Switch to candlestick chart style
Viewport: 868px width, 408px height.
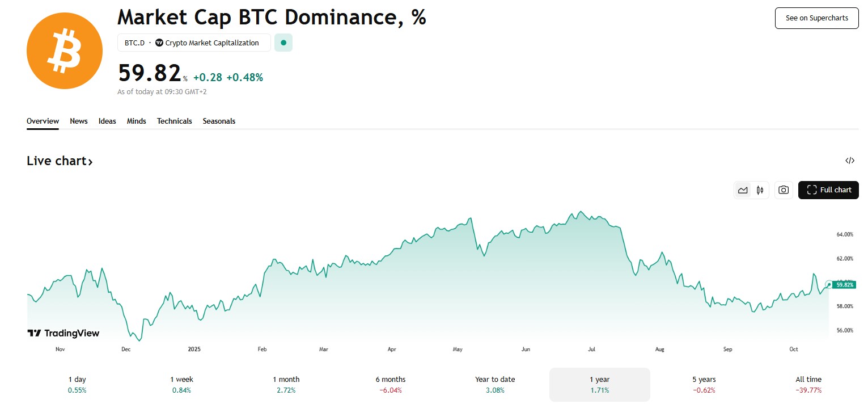point(760,190)
